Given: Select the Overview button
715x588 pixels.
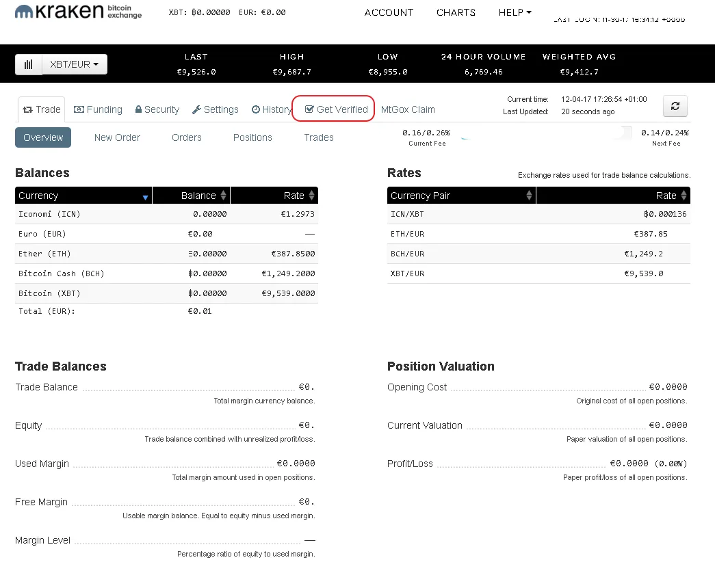Looking at the screenshot, I should pos(43,137).
